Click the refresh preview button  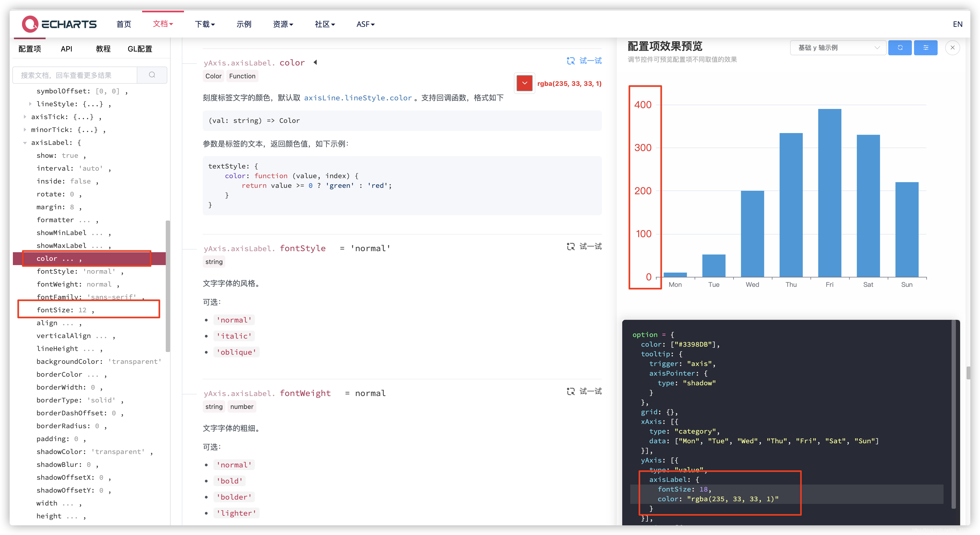[x=900, y=47]
